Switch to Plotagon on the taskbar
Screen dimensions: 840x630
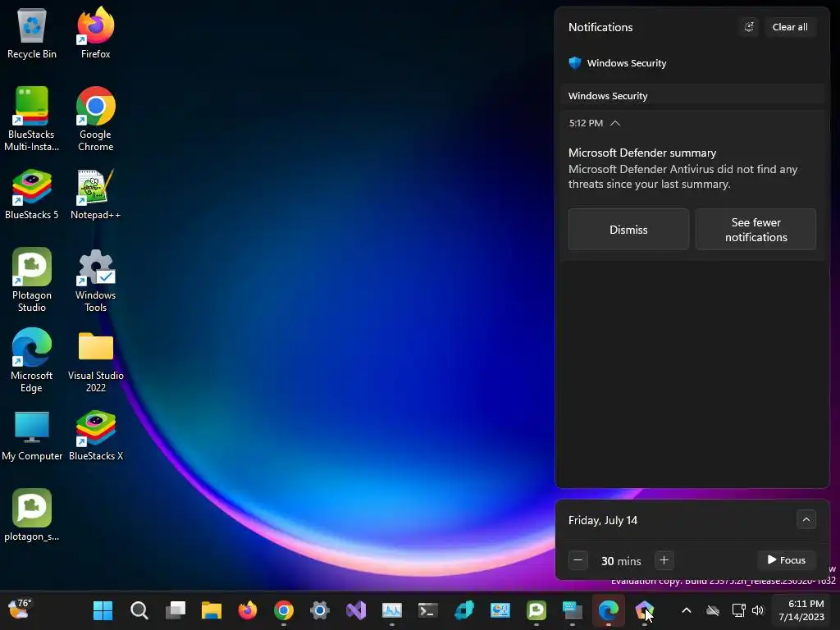[536, 610]
